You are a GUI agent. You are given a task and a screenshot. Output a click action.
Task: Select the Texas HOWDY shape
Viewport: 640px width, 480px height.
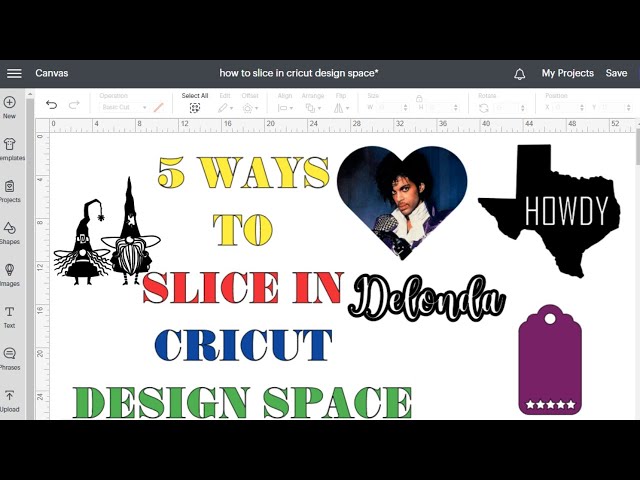pos(549,211)
